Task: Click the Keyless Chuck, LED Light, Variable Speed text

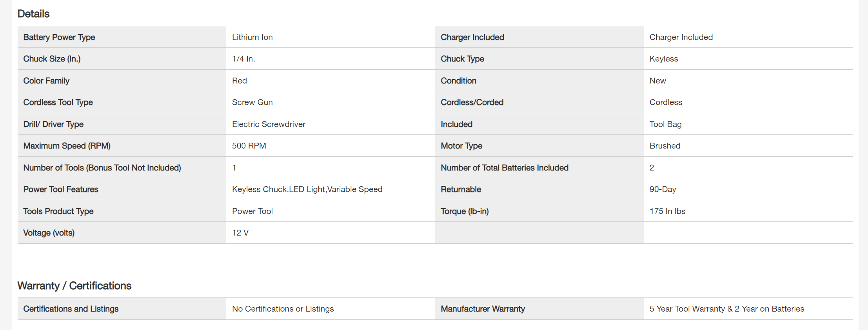Action: pos(307,189)
